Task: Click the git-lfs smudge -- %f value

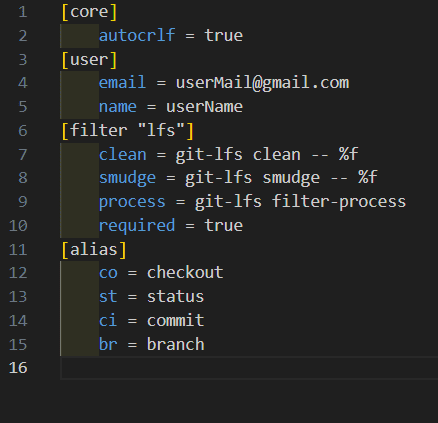Action: click(281, 178)
